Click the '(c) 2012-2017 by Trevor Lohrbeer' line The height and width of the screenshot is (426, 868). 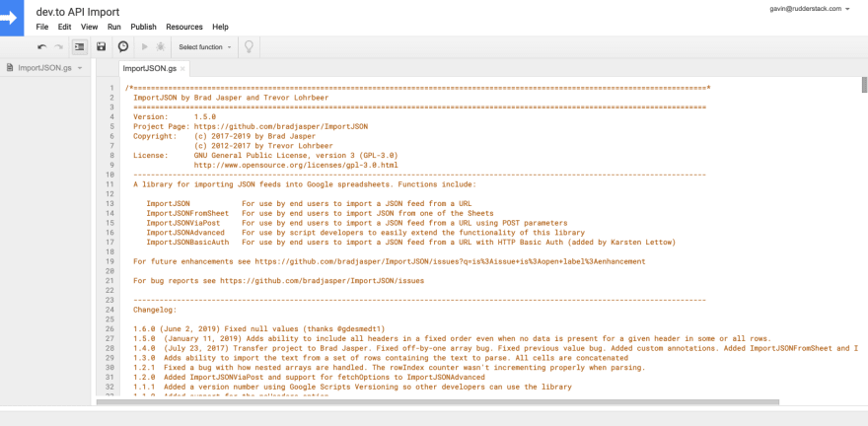pyautogui.click(x=263, y=146)
